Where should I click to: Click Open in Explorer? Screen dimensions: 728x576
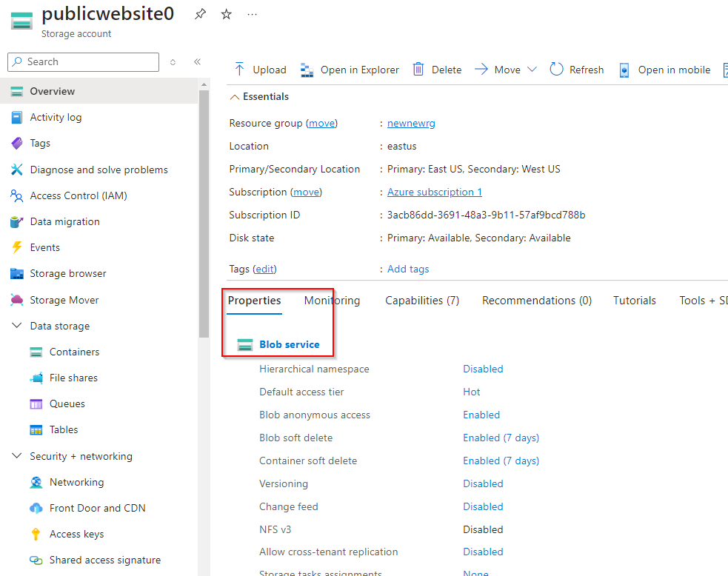click(350, 70)
